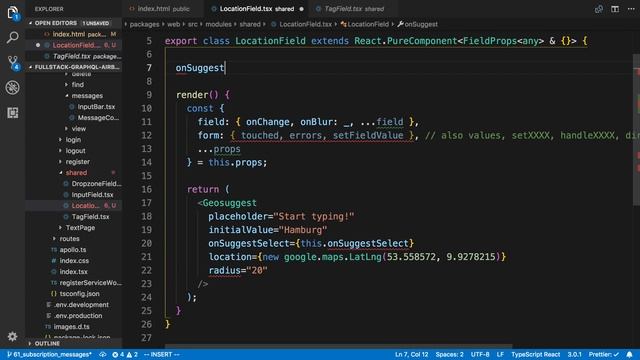Click the notifications bell icon

point(629,354)
